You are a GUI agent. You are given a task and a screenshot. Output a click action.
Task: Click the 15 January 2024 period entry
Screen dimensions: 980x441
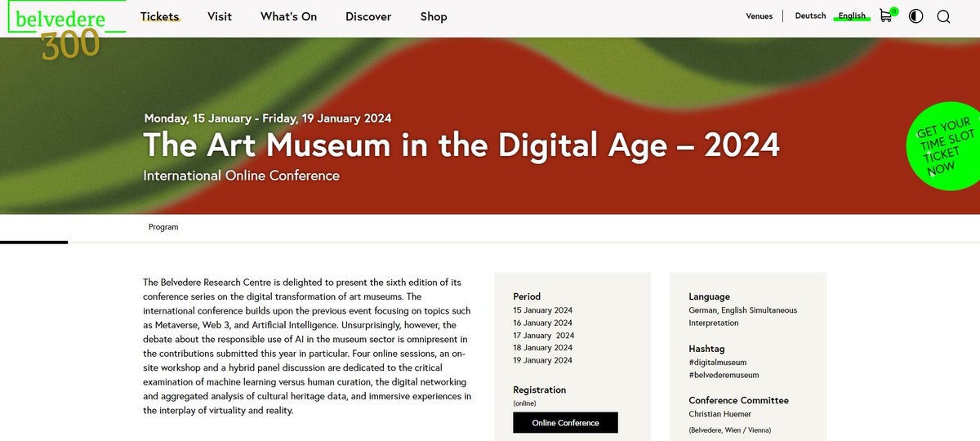coord(542,310)
